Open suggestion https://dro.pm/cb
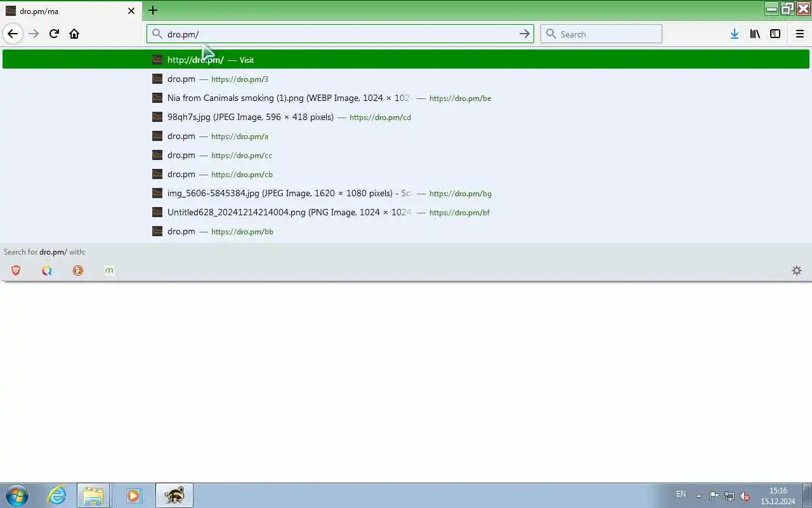Image resolution: width=812 pixels, height=508 pixels. tap(406, 174)
